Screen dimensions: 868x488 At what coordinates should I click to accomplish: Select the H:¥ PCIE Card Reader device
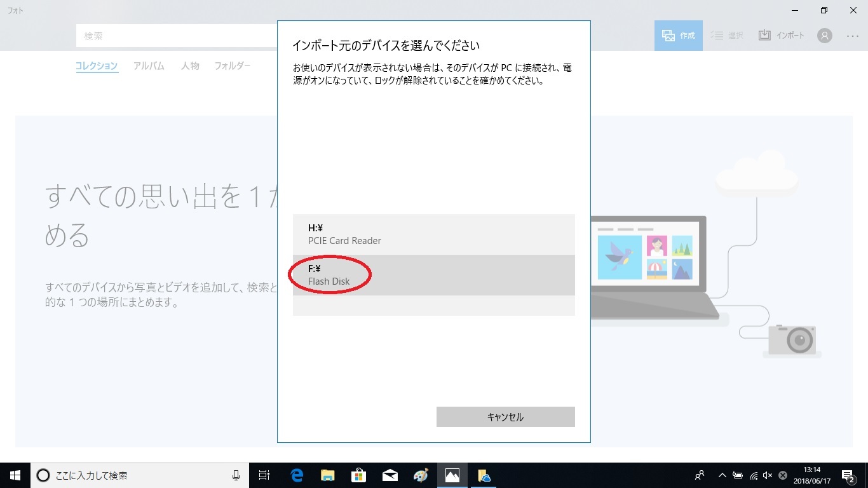coord(434,234)
